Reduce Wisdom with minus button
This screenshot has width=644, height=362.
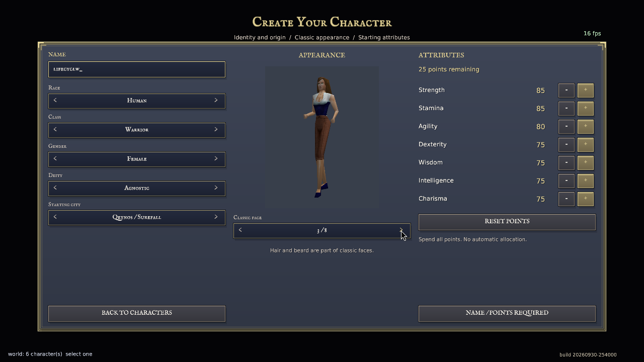[x=567, y=163]
